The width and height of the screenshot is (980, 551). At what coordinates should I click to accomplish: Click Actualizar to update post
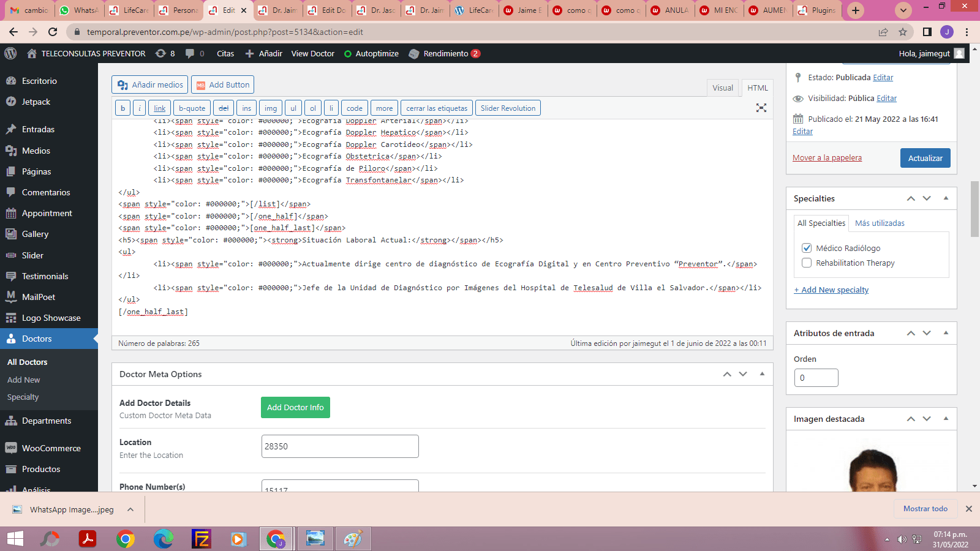pos(925,158)
